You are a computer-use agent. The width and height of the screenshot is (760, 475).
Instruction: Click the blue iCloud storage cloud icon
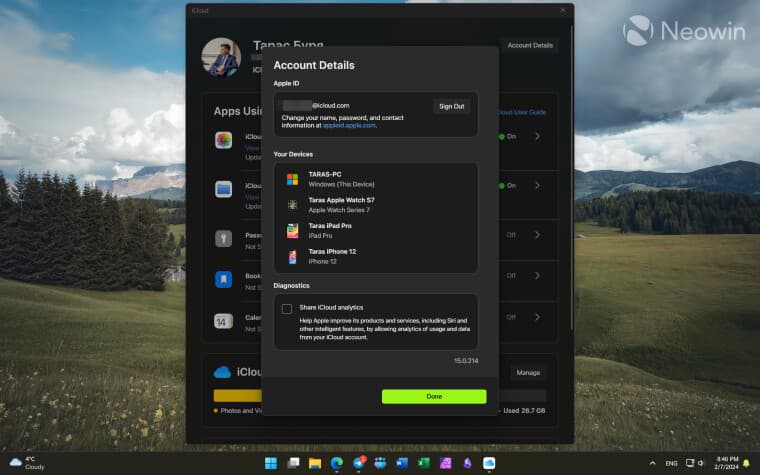[x=222, y=372]
